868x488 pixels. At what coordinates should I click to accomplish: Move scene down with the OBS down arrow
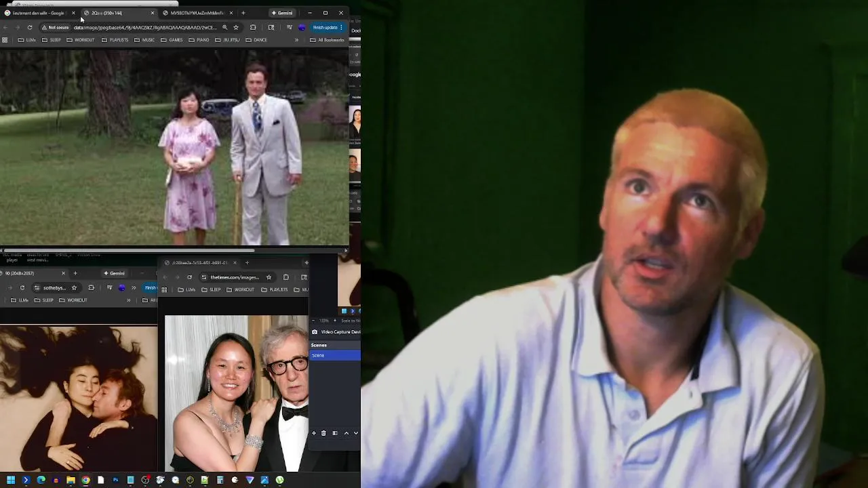click(x=356, y=433)
